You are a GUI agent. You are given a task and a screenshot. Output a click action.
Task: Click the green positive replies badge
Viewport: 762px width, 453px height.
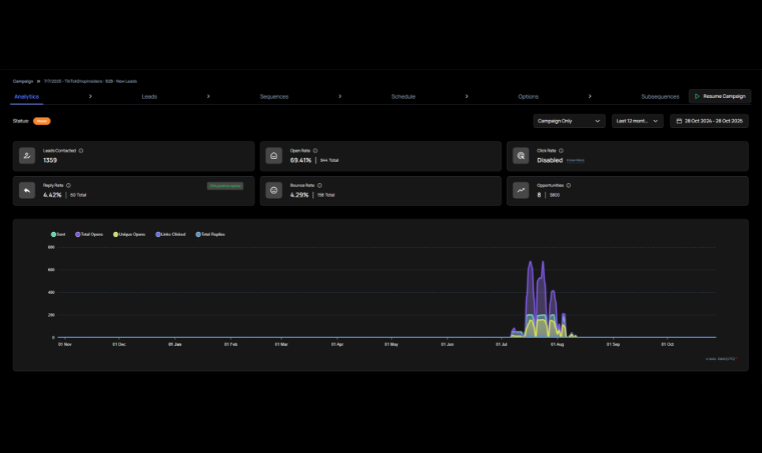click(x=225, y=186)
